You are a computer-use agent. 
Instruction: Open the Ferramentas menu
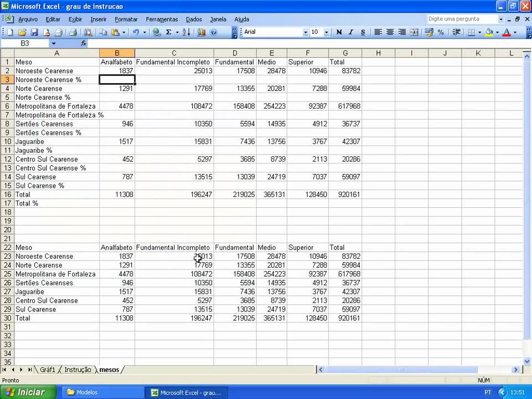162,19
